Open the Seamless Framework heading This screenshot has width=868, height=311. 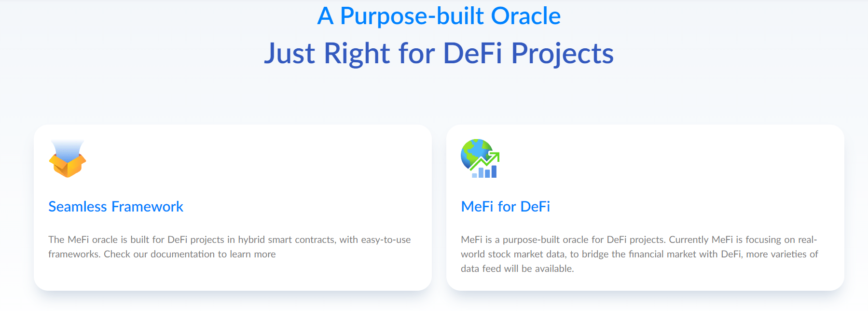tap(116, 207)
